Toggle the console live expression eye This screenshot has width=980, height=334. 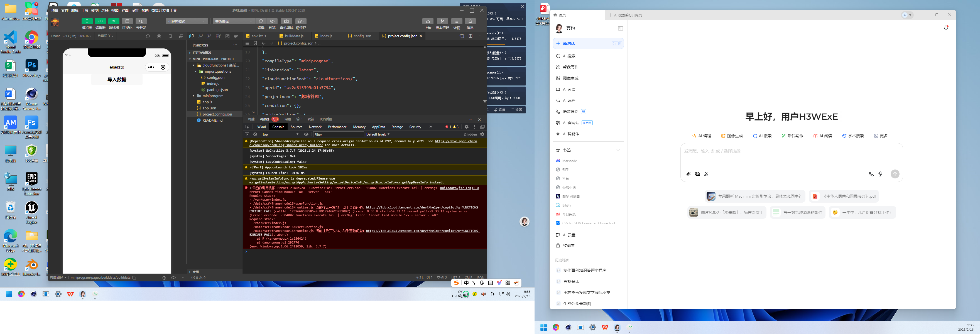(x=306, y=134)
